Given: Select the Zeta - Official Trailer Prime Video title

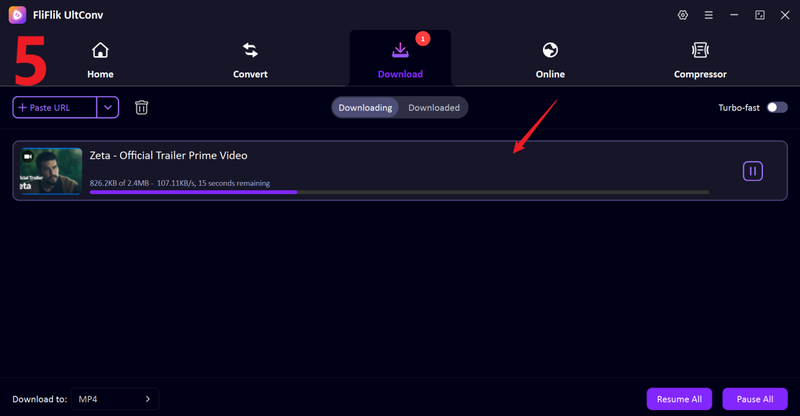Looking at the screenshot, I should point(168,155).
